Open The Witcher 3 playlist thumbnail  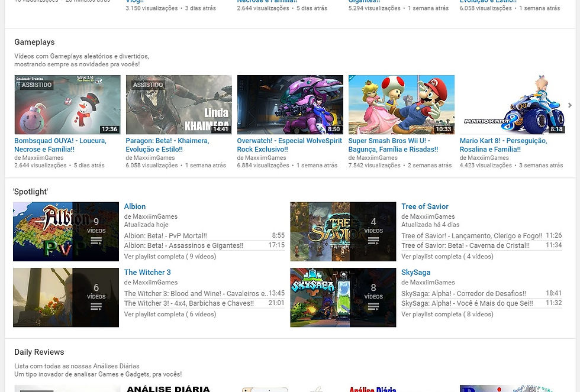[x=66, y=297]
